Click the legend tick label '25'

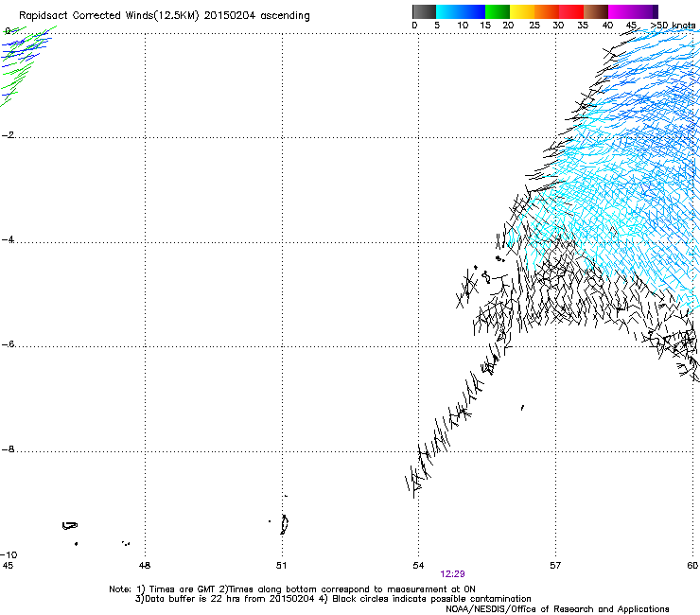(x=534, y=26)
